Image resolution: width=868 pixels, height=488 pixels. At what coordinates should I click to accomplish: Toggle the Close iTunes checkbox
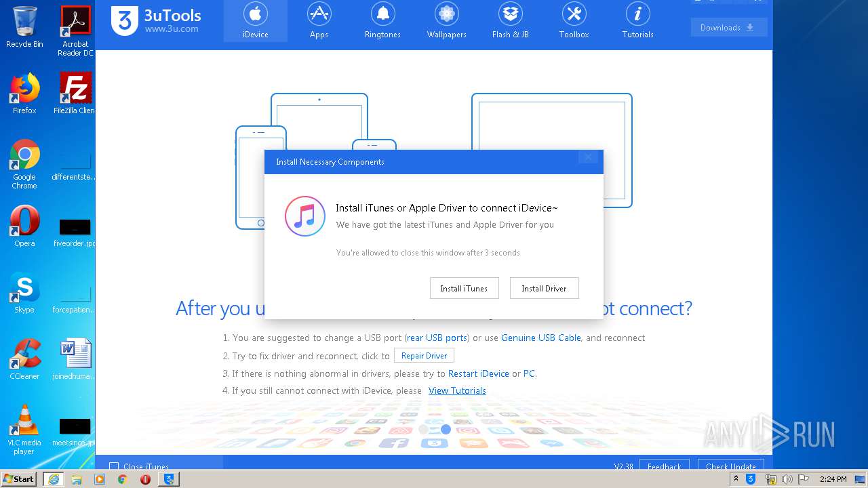pos(114,466)
